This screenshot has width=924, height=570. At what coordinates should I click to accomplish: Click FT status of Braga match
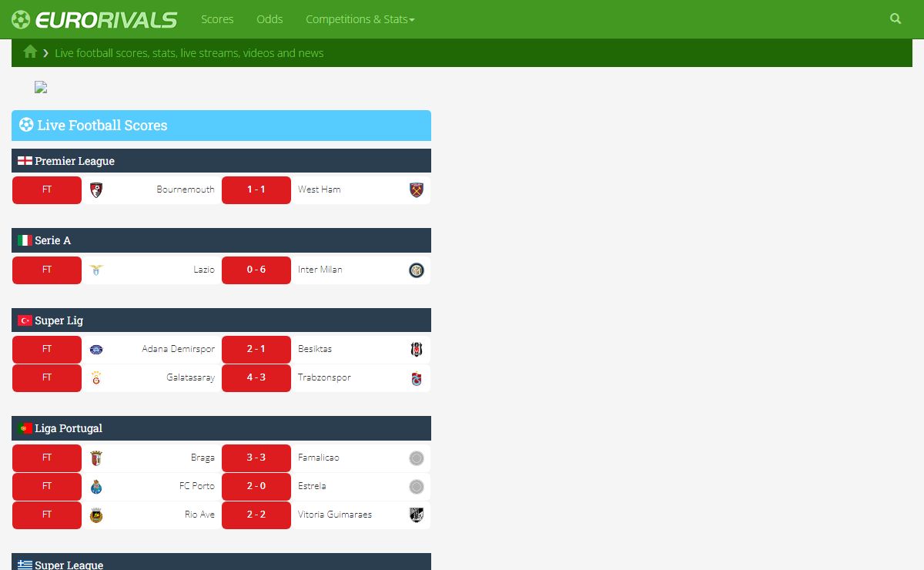pos(47,458)
